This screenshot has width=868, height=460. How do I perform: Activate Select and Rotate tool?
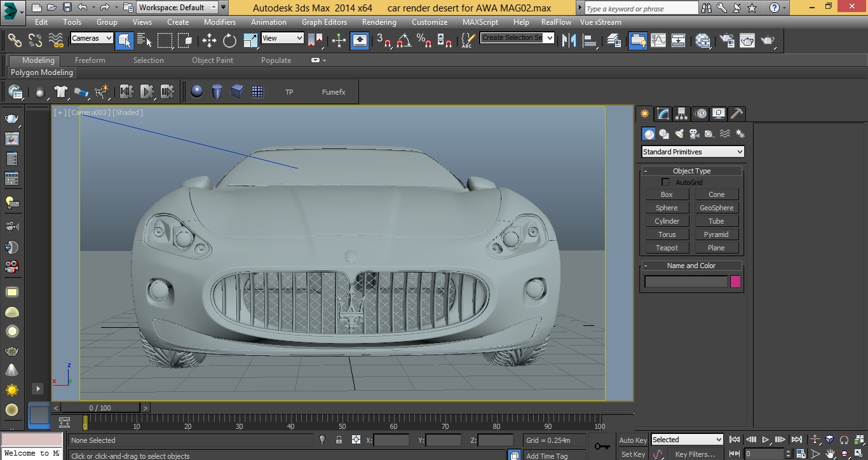click(229, 40)
